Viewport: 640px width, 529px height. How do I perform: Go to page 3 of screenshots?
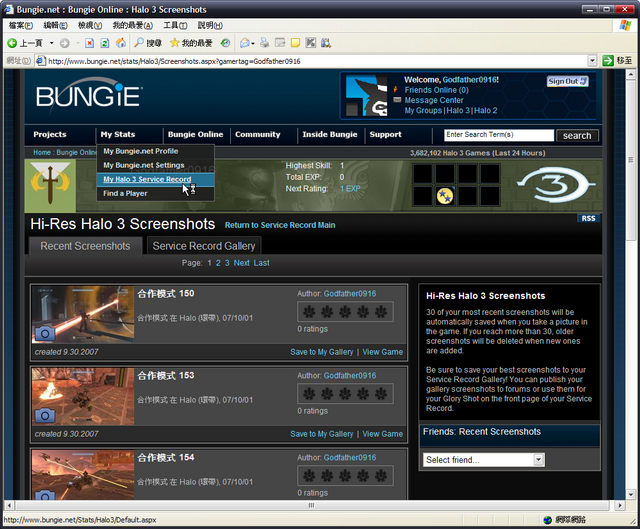coord(227,263)
